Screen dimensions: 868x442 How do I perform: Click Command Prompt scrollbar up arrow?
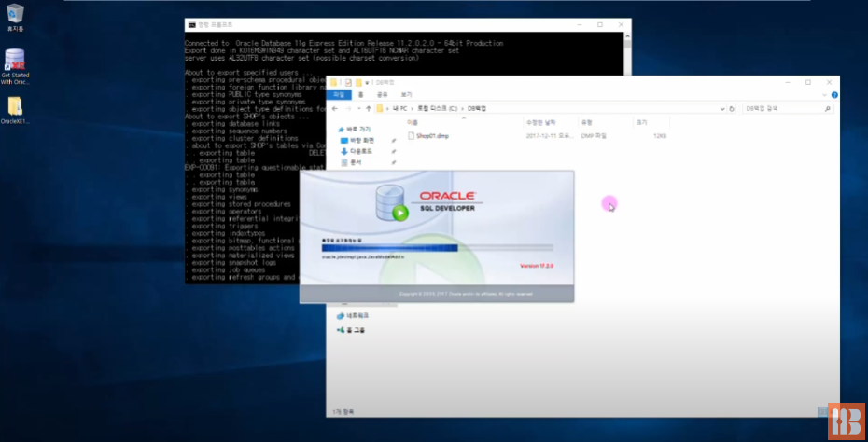pyautogui.click(x=627, y=36)
